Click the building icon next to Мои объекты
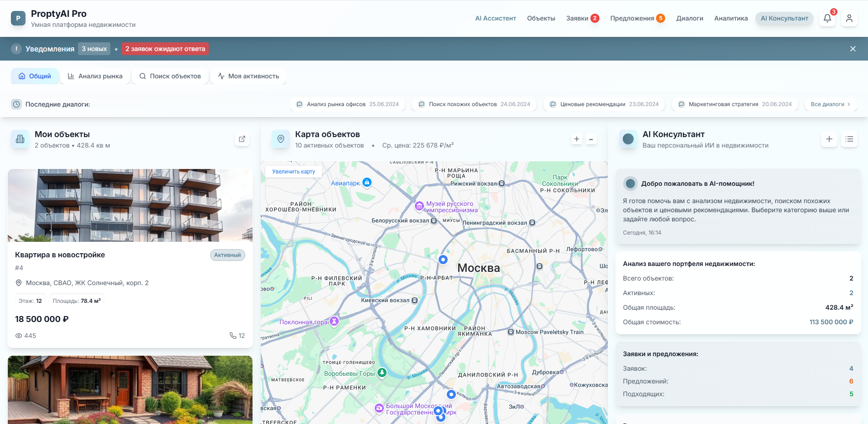 20,139
